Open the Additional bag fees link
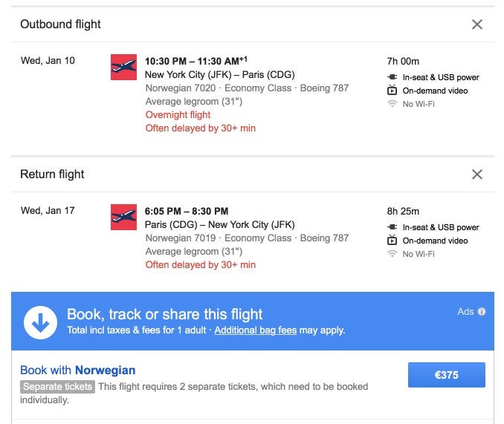The width and height of the screenshot is (504, 424). click(256, 330)
